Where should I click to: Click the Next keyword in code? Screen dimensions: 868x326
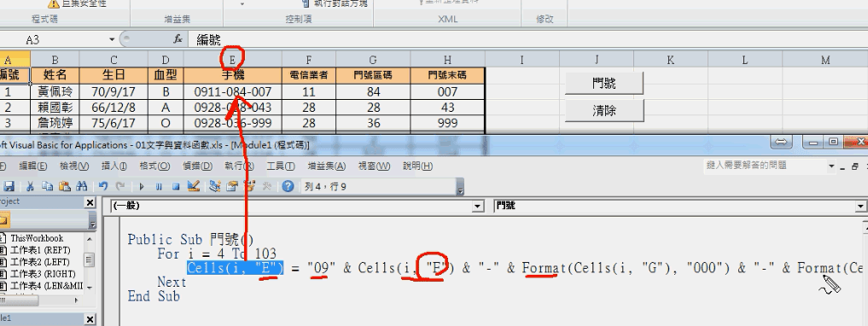pyautogui.click(x=172, y=282)
